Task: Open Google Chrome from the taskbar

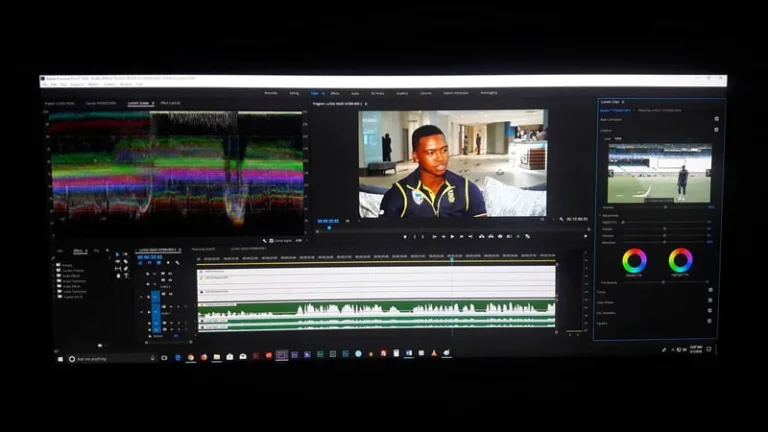Action: 191,356
